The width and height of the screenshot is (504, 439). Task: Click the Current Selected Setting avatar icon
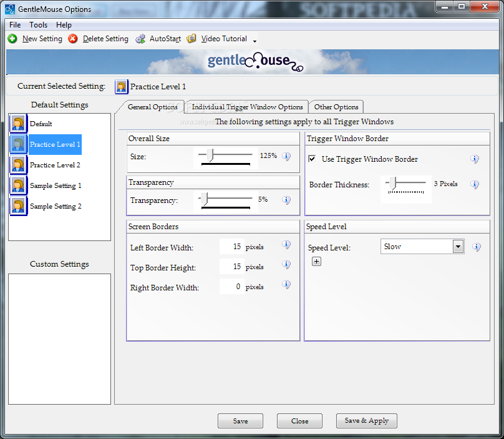(121, 87)
